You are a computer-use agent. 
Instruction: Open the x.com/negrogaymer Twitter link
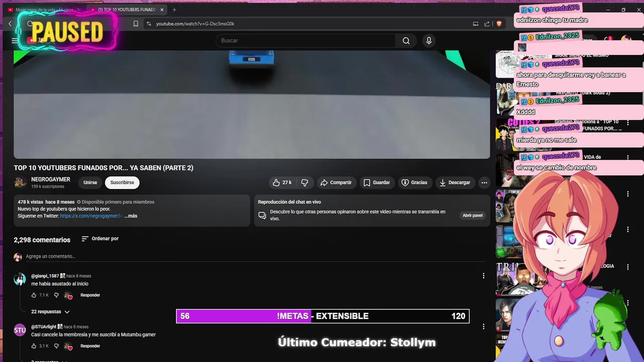click(91, 216)
